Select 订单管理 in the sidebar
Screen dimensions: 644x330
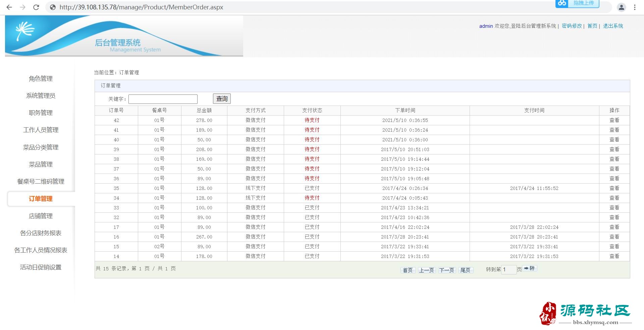pos(41,199)
